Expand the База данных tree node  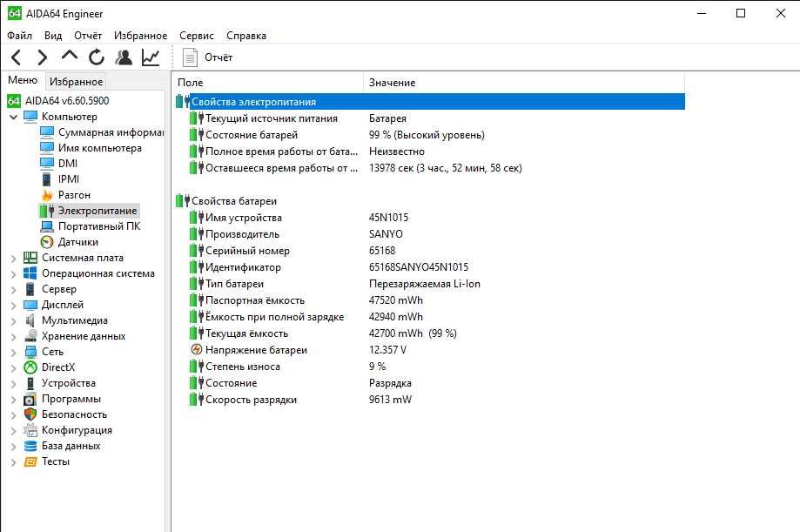14,447
